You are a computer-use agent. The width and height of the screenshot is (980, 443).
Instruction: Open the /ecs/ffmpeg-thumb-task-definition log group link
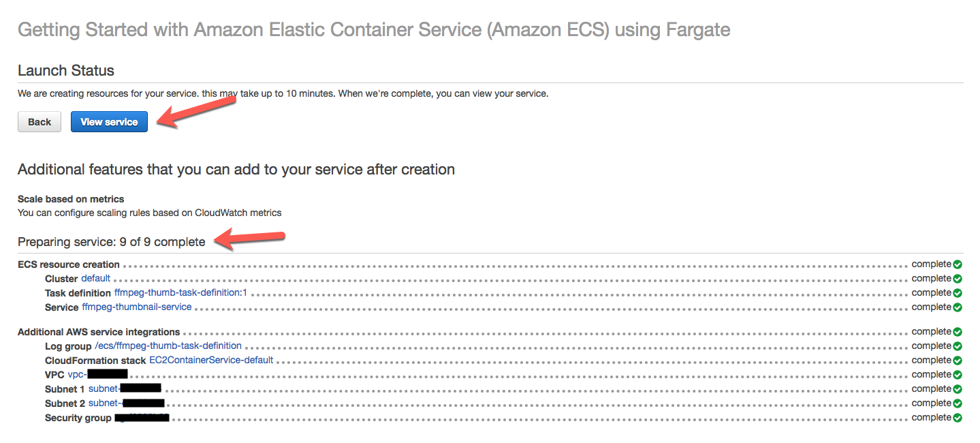coord(168,346)
